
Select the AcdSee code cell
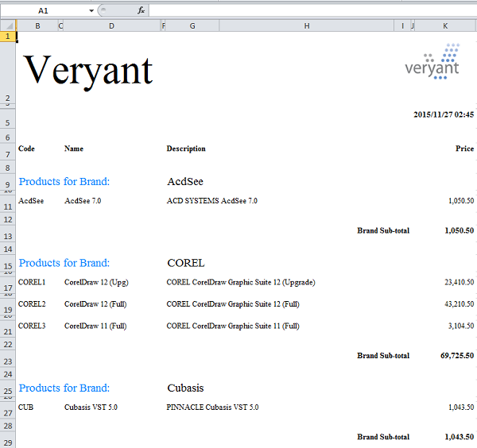pos(31,201)
